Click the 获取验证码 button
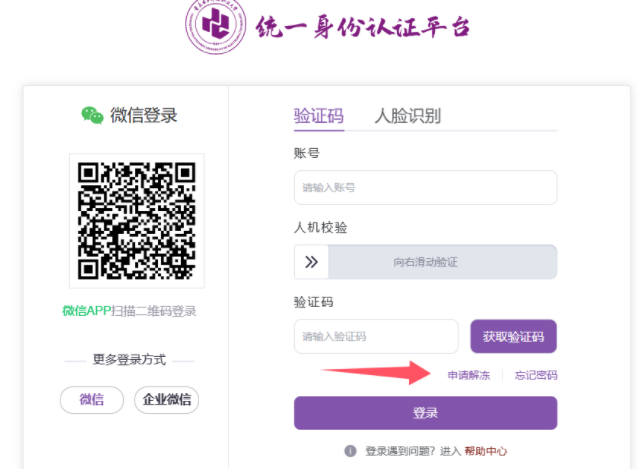This screenshot has width=640, height=469. 513,336
